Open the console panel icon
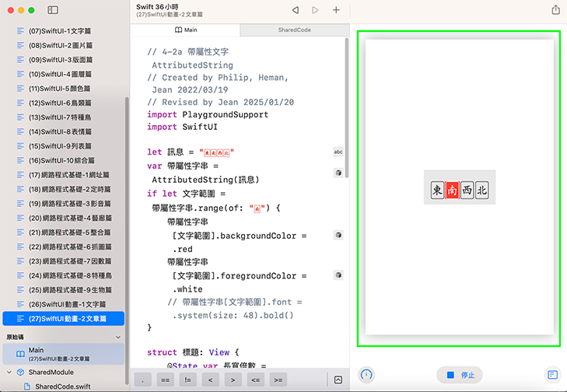The height and width of the screenshot is (392, 567). coord(552,375)
